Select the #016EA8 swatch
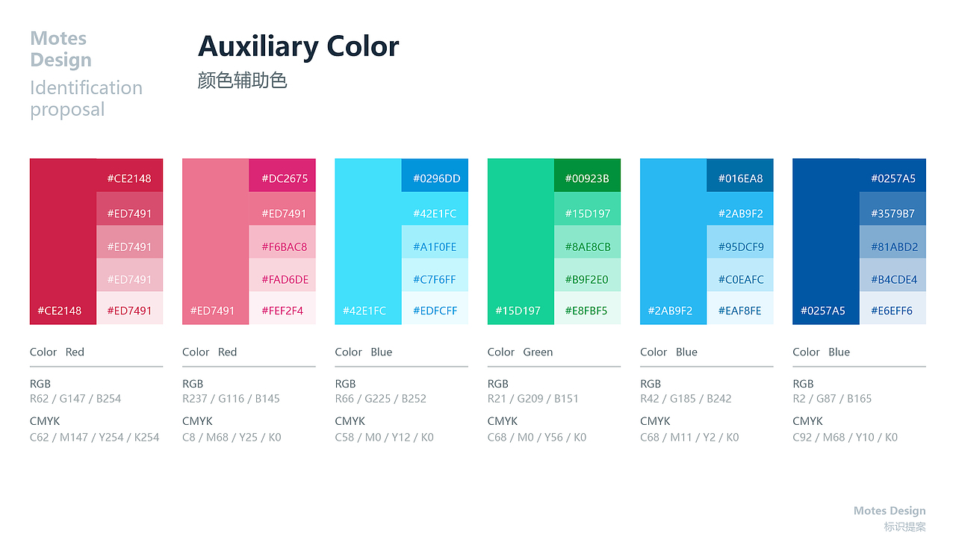This screenshot has width=956, height=560. click(740, 175)
